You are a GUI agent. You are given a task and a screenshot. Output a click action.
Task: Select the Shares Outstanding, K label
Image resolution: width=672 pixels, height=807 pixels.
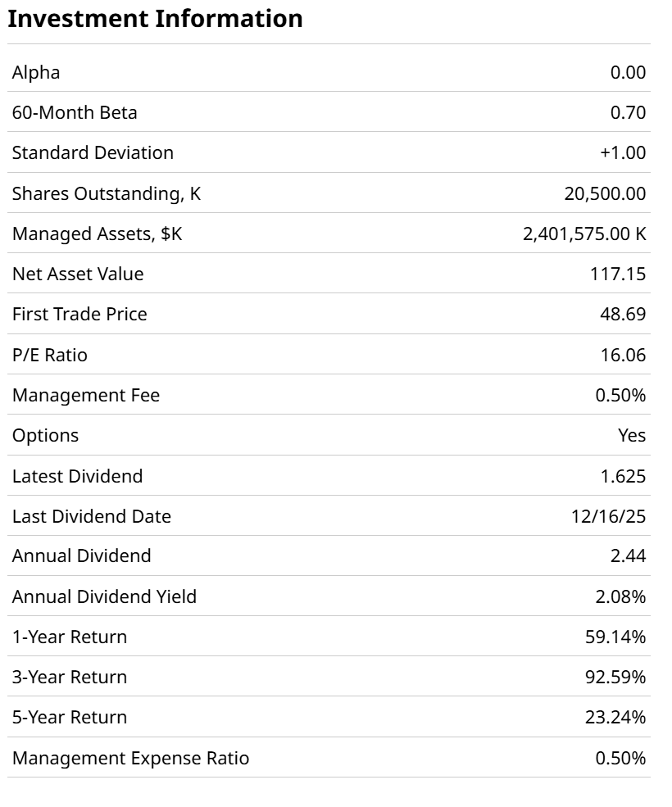click(107, 193)
